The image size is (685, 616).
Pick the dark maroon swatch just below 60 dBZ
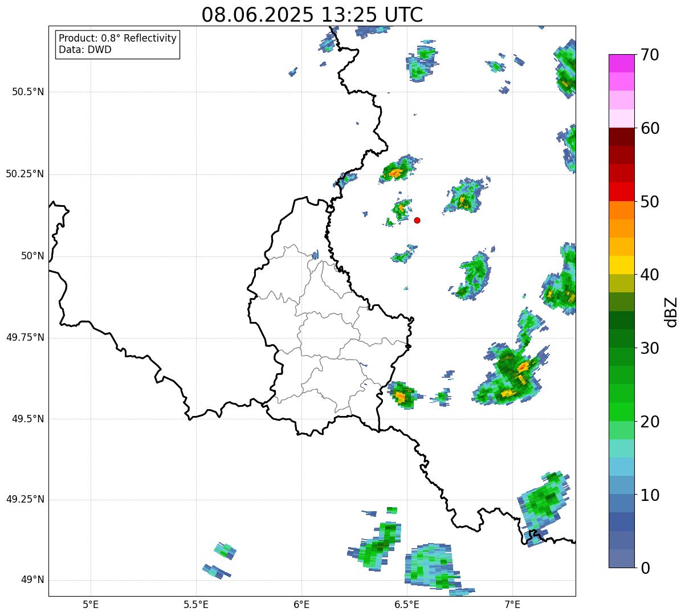point(621,137)
